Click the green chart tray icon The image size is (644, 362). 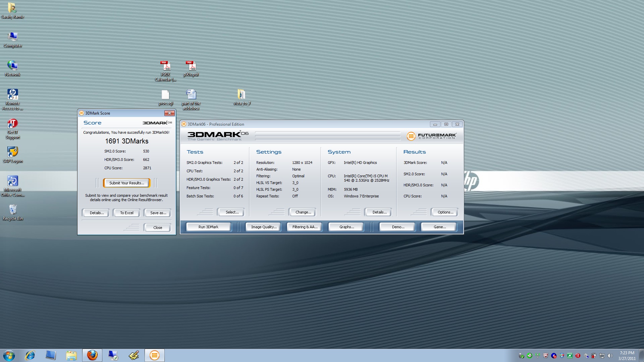pos(570,356)
